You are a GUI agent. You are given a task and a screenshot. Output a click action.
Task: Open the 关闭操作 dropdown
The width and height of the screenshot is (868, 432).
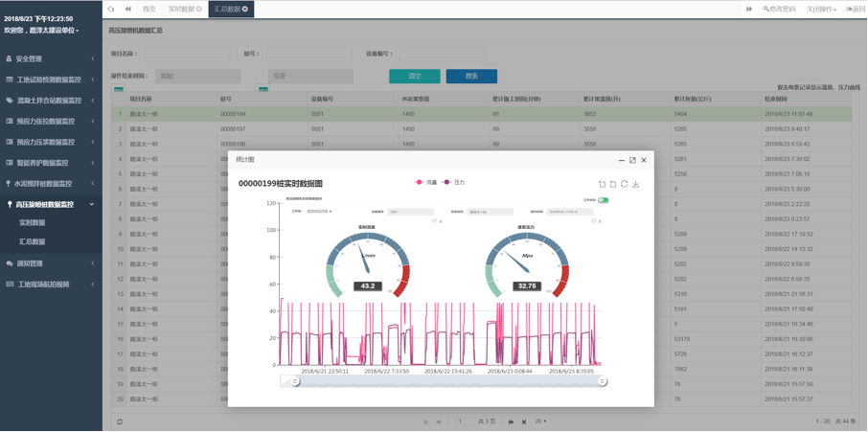click(821, 9)
